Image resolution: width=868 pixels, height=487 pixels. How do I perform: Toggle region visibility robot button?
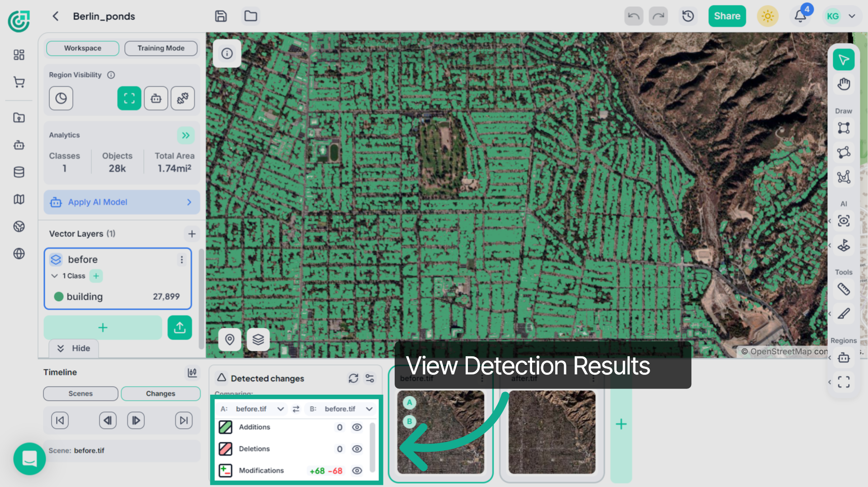[x=156, y=98]
